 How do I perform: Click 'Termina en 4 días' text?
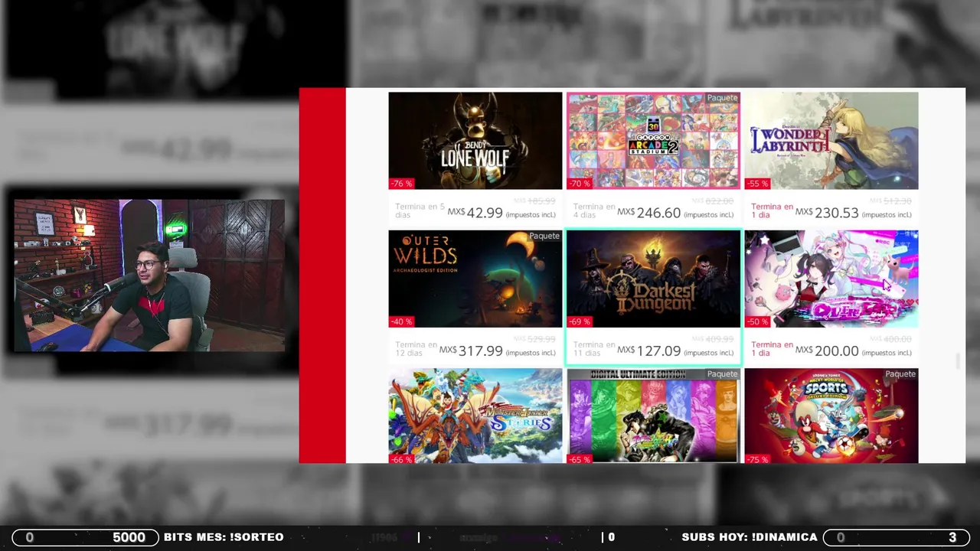(x=594, y=210)
